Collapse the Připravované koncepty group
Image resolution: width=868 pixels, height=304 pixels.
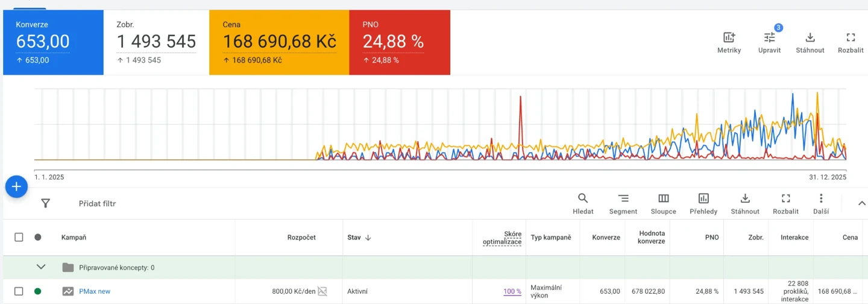click(x=41, y=267)
